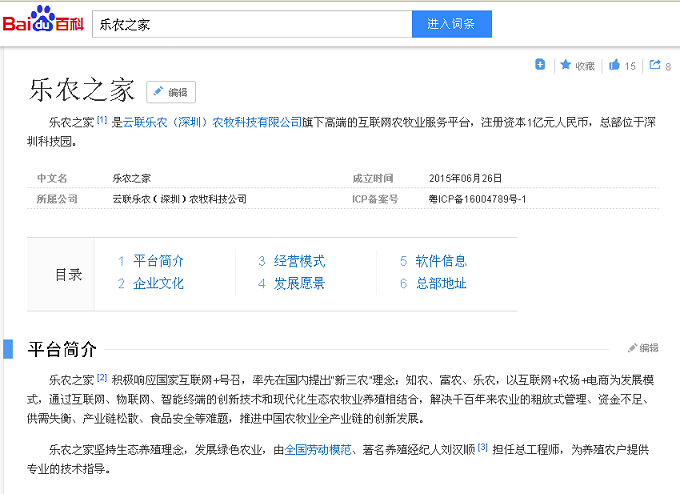Click the company value 云联乐农(深圳)农牧科技公司
Screen dimensions: 680x494
[x=180, y=199]
